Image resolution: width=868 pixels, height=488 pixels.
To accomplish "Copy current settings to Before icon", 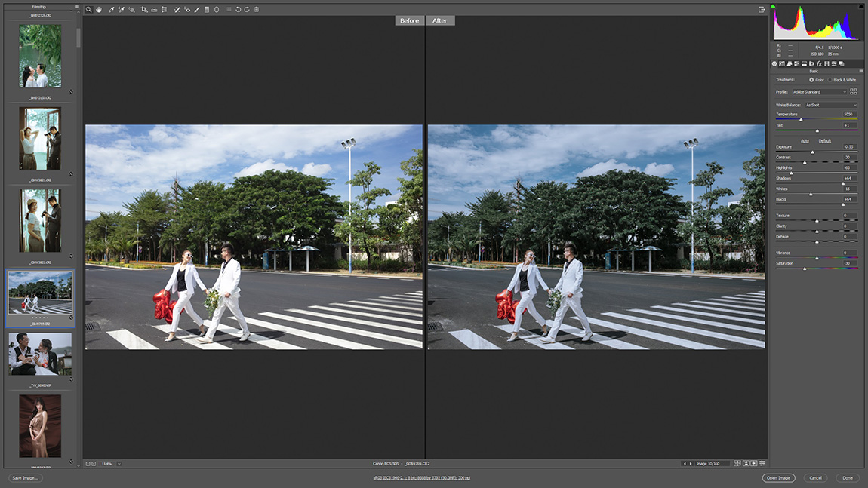I will [x=754, y=464].
